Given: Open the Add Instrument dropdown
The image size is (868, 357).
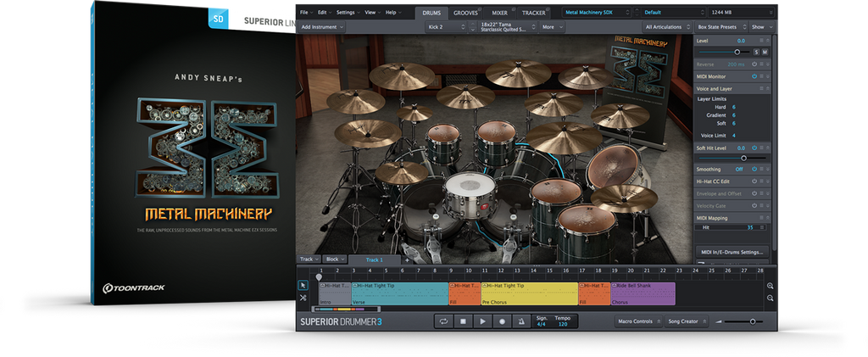Looking at the screenshot, I should pos(321,26).
